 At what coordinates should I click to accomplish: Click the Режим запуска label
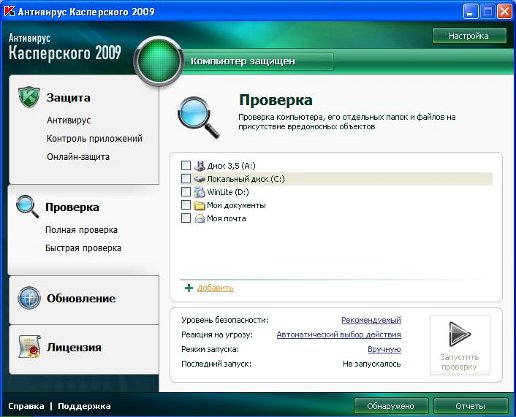(210, 349)
